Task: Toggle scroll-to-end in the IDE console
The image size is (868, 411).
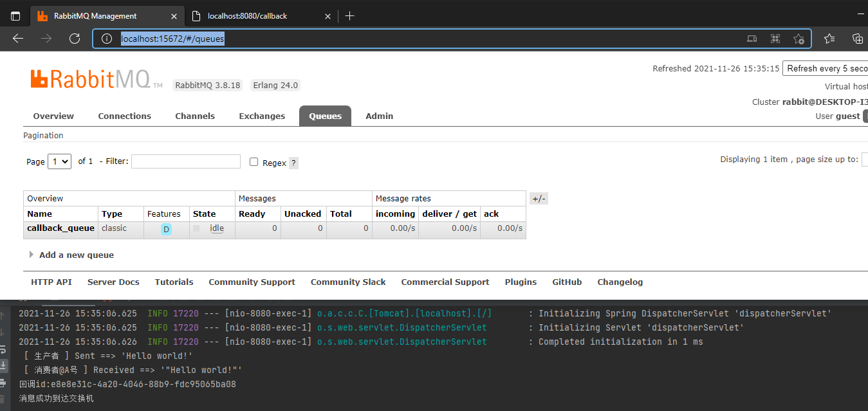Action: 3,365
